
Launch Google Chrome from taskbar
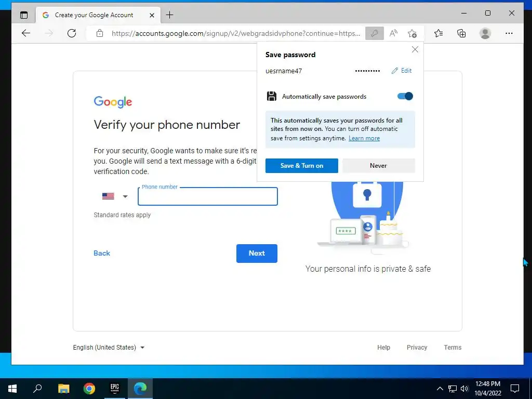pyautogui.click(x=89, y=389)
